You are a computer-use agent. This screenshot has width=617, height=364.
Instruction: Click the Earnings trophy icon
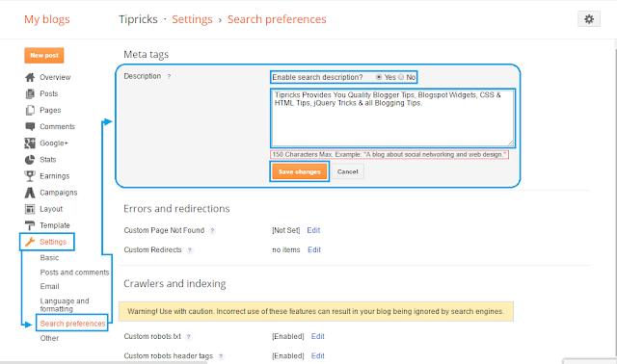pyautogui.click(x=30, y=176)
